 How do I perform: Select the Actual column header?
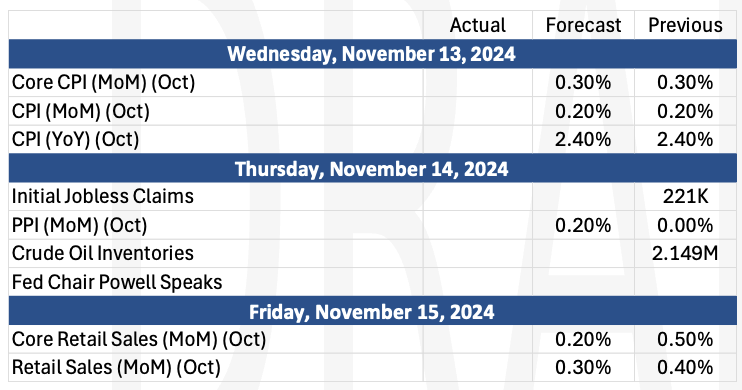click(477, 25)
